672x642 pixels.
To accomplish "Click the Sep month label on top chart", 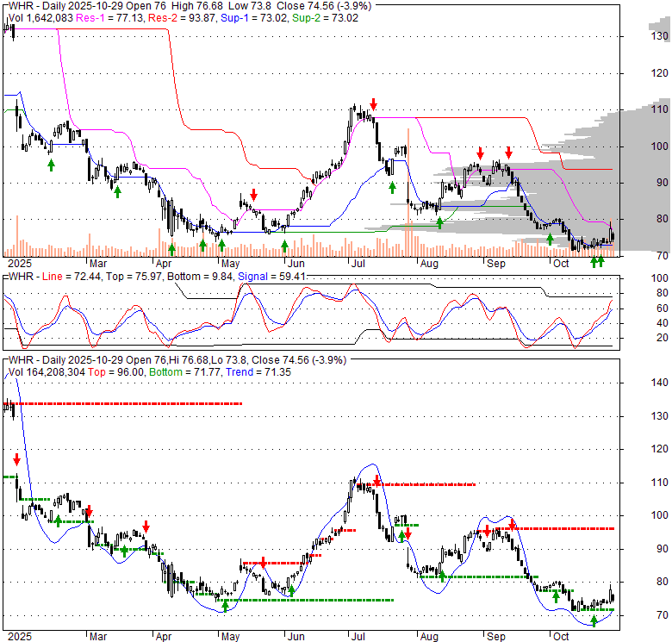I will pyautogui.click(x=496, y=263).
